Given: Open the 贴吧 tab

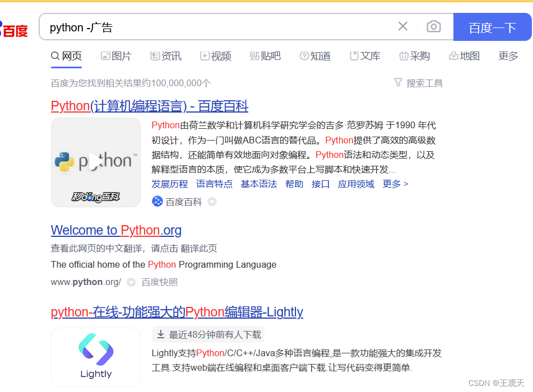Looking at the screenshot, I should pos(265,56).
